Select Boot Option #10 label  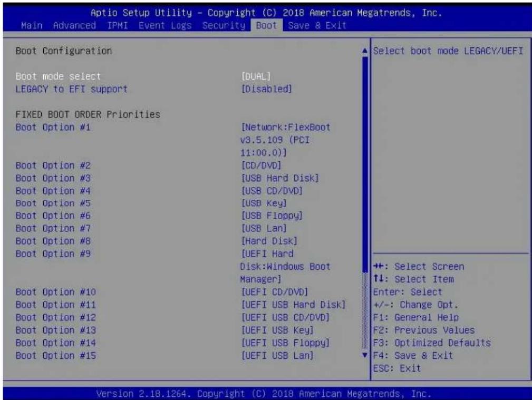56,292
